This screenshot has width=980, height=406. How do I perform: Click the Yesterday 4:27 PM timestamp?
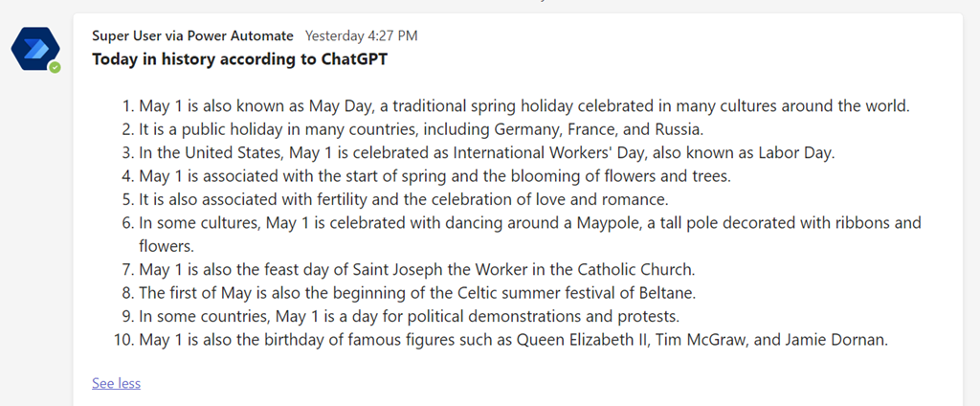pyautogui.click(x=361, y=36)
